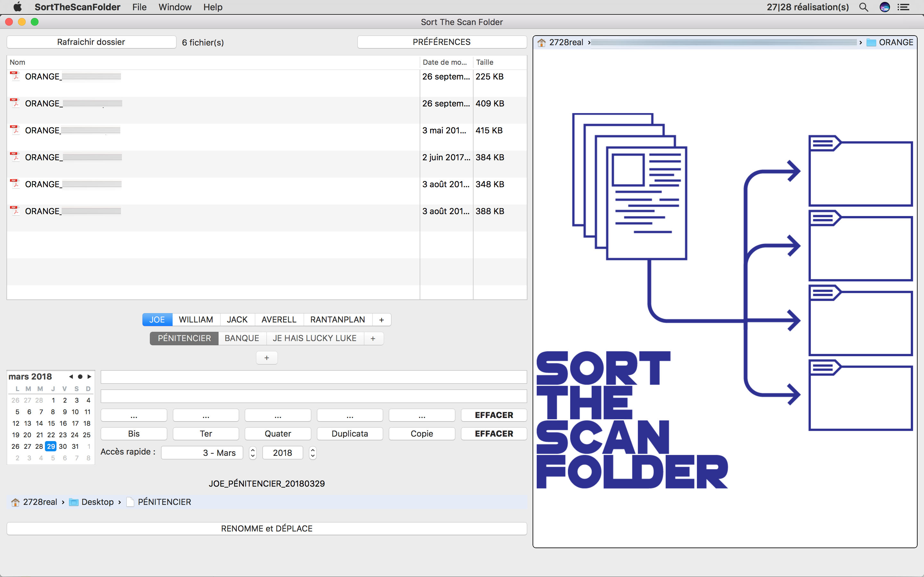
Task: Select the BANQUE category segment
Action: pos(242,338)
